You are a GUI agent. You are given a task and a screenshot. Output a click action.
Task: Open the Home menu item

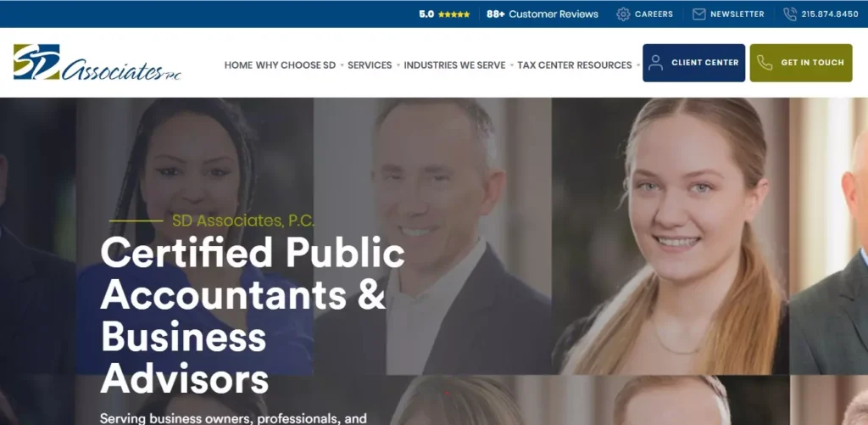tap(238, 64)
